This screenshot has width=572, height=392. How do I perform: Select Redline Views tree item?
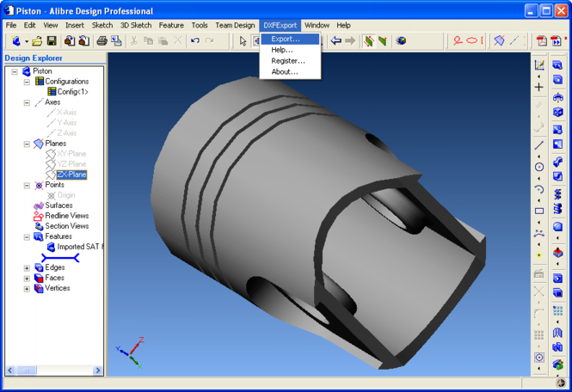tap(67, 216)
